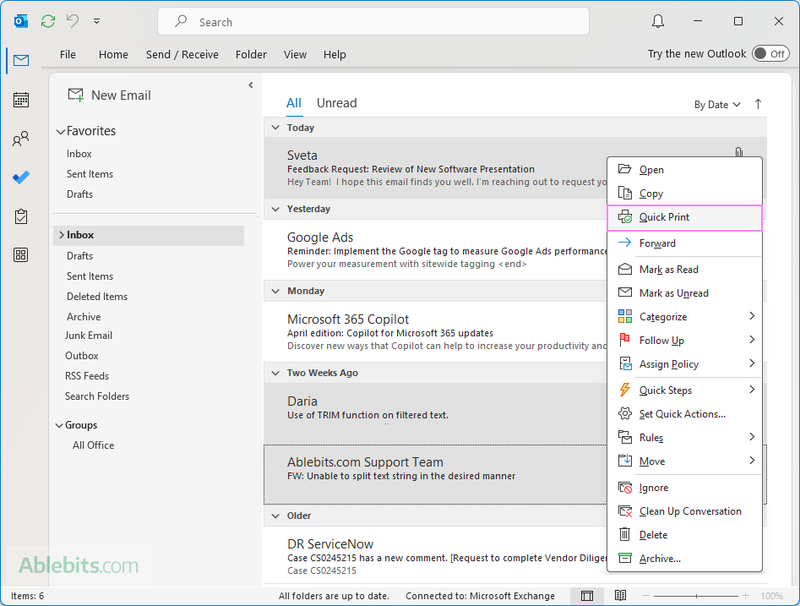This screenshot has width=800, height=606.
Task: Minimize the folder pane with the arrow
Action: point(251,85)
